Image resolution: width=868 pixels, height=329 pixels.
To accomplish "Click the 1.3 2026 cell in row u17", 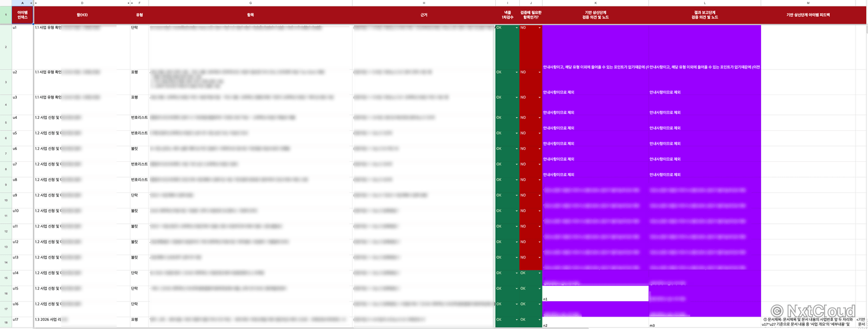I will pos(82,322).
